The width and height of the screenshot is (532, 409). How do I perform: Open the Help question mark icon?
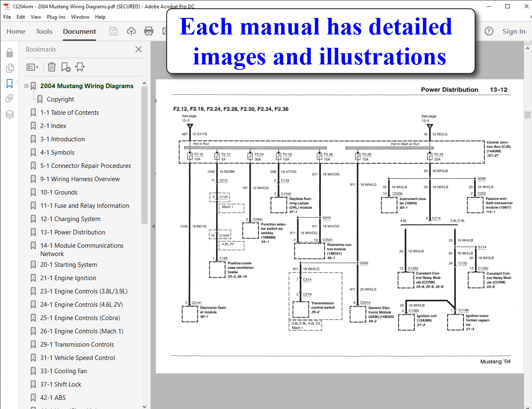click(x=489, y=31)
